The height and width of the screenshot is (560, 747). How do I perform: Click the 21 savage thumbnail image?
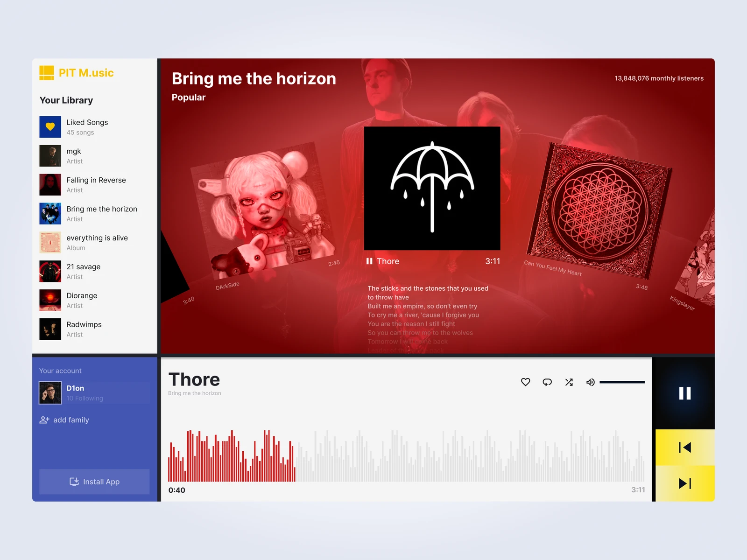coord(50,272)
